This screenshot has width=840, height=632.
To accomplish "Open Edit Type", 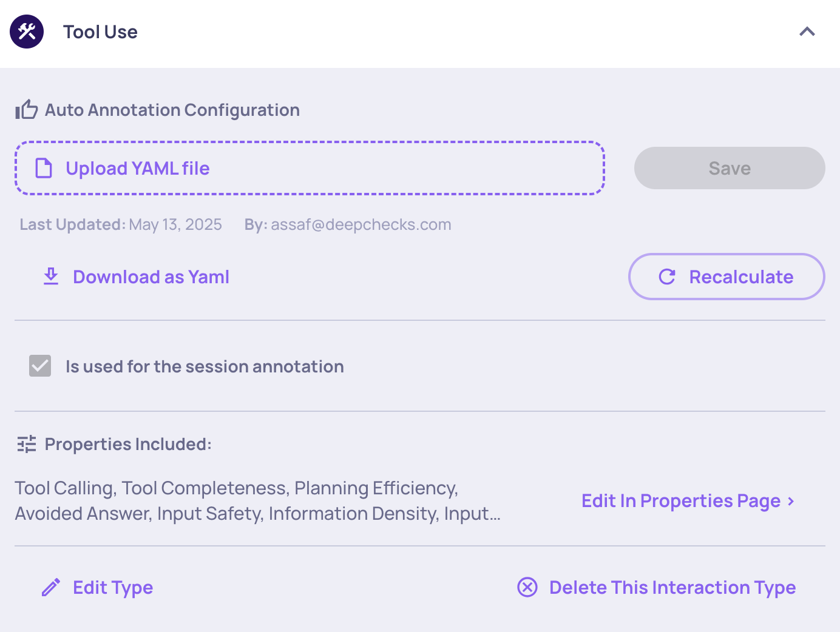I will click(x=113, y=588).
